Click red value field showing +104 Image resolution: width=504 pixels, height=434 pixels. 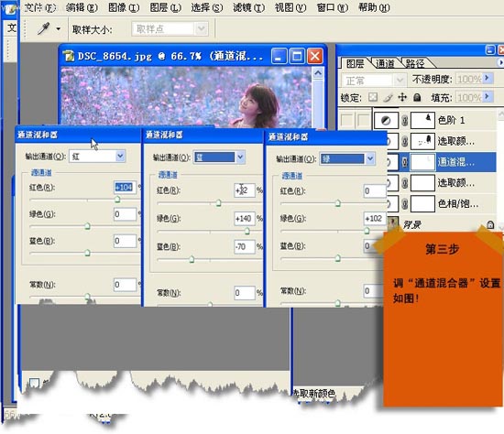[x=125, y=188]
